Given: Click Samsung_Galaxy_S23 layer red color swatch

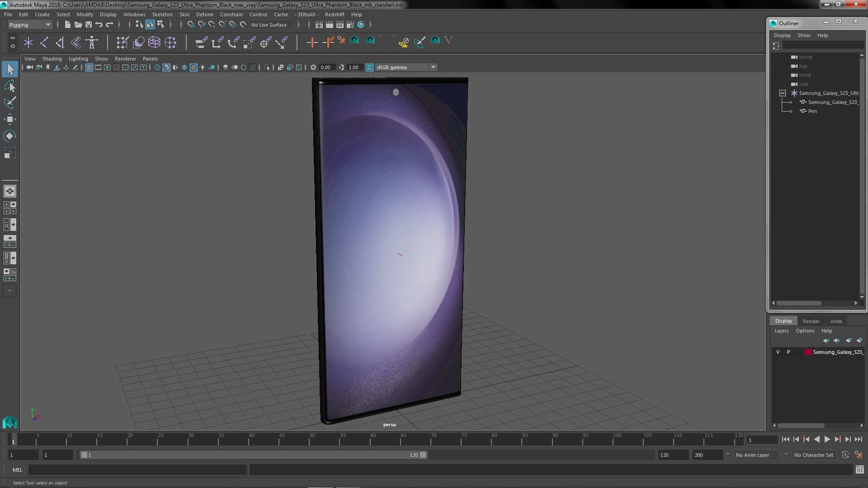Looking at the screenshot, I should [808, 352].
